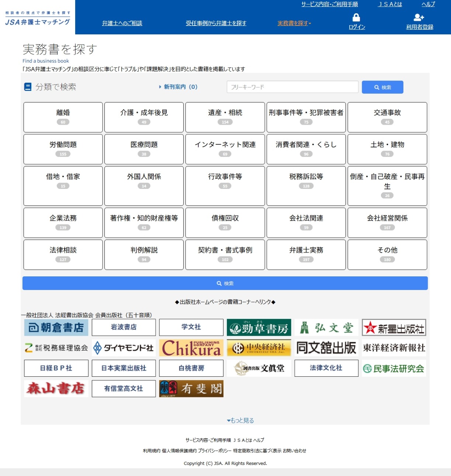Toggle the 離婚 category selection

point(63,117)
